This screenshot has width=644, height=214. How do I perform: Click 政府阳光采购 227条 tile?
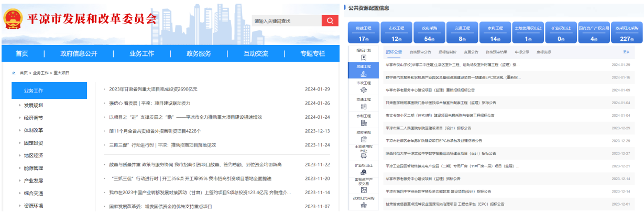point(627,32)
